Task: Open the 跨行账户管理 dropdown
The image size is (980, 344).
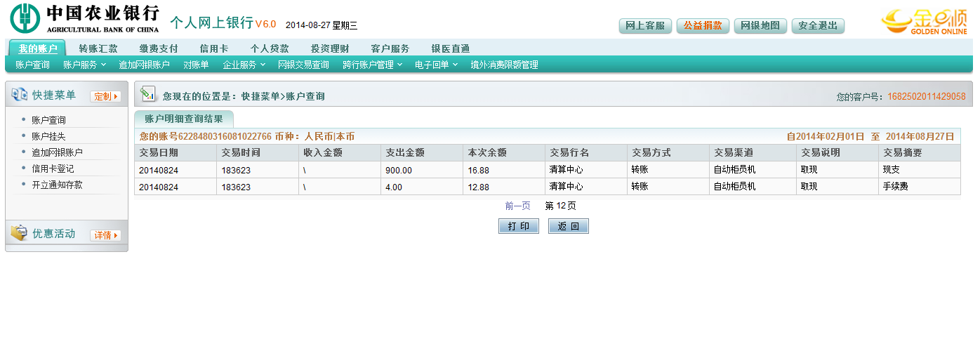Action: click(x=373, y=65)
